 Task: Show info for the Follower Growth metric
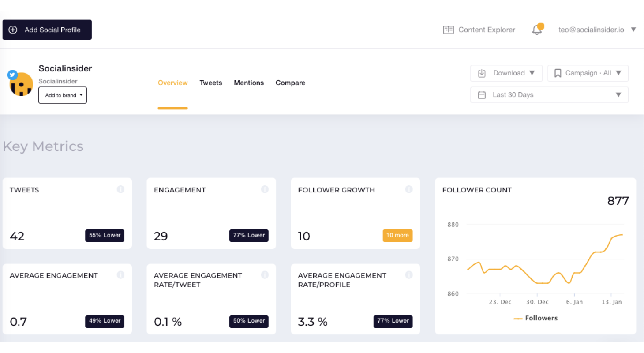point(409,189)
